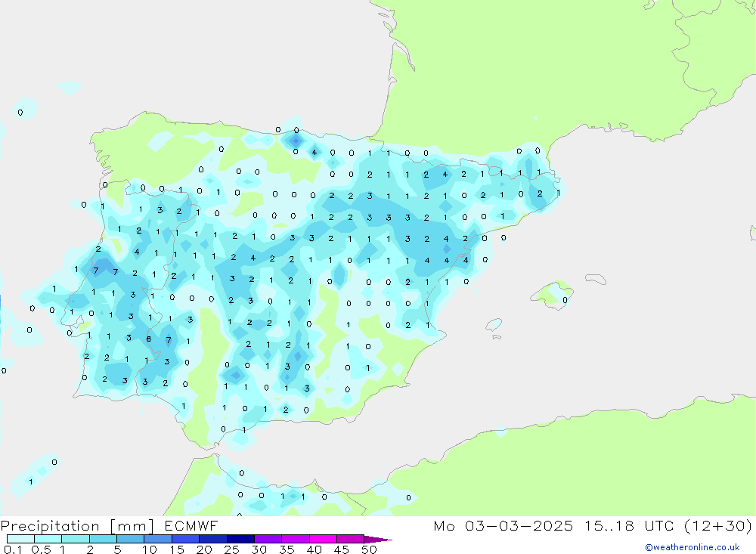Click the 'Mo' weekday abbreviation
The height and width of the screenshot is (554, 756).
[x=444, y=525]
